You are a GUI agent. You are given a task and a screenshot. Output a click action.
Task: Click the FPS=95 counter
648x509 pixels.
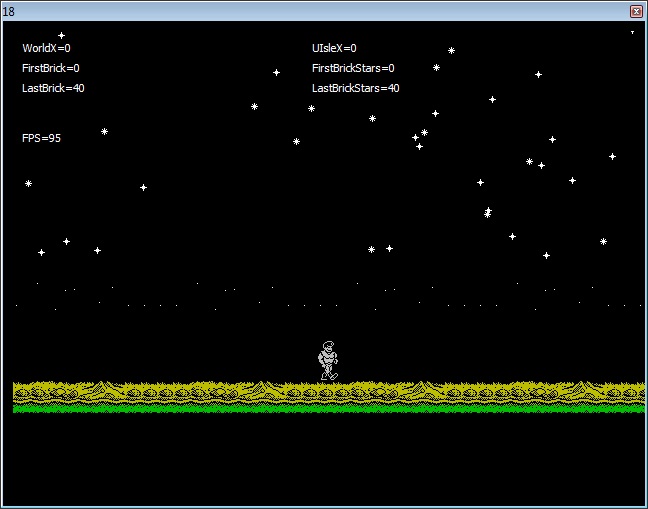41,138
